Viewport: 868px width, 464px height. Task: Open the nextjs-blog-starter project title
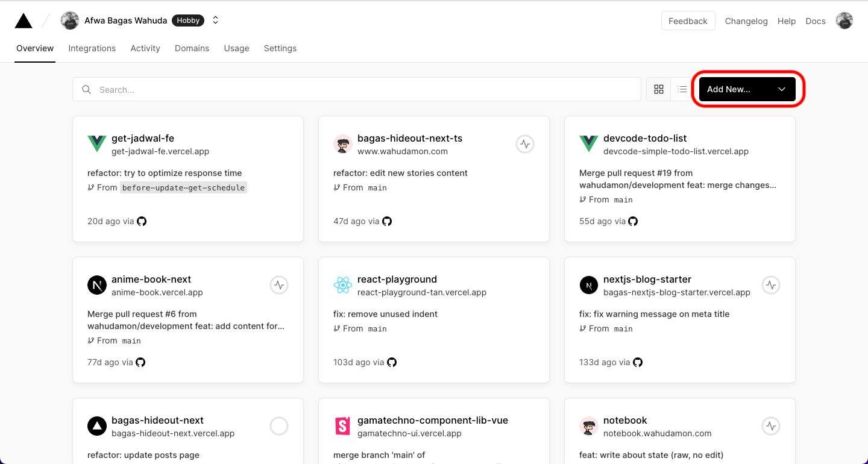click(x=647, y=279)
